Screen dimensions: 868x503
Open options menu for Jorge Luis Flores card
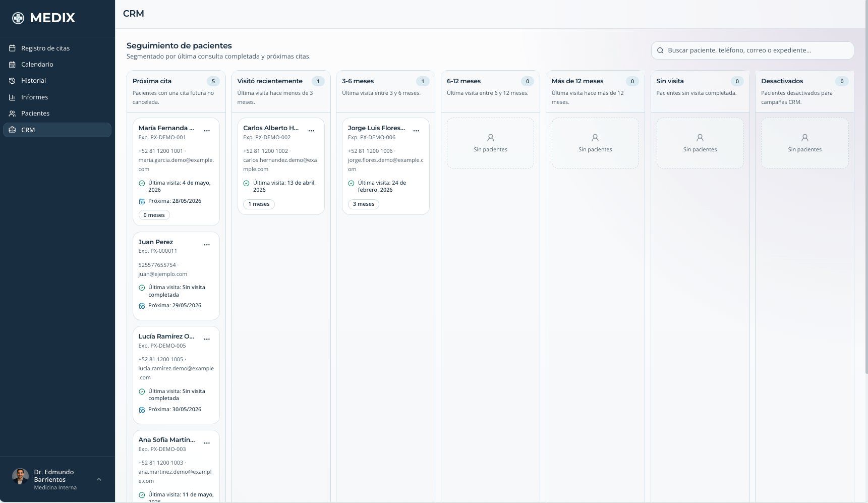(416, 131)
